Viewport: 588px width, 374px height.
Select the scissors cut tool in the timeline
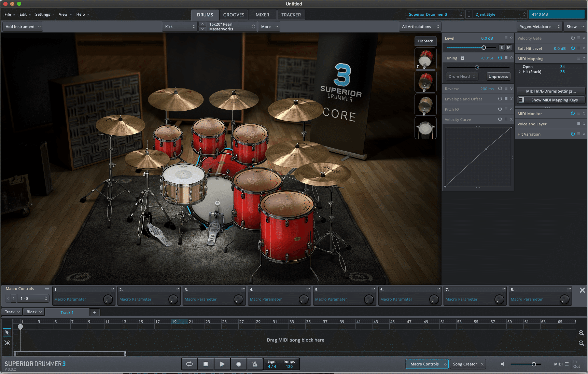[x=7, y=343]
